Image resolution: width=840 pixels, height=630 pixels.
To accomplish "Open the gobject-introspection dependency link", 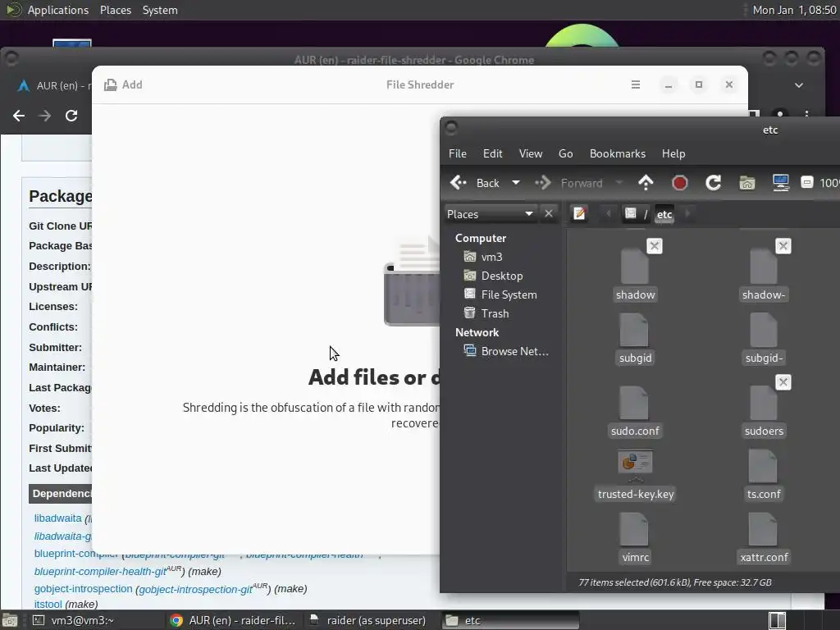I will 83,589.
